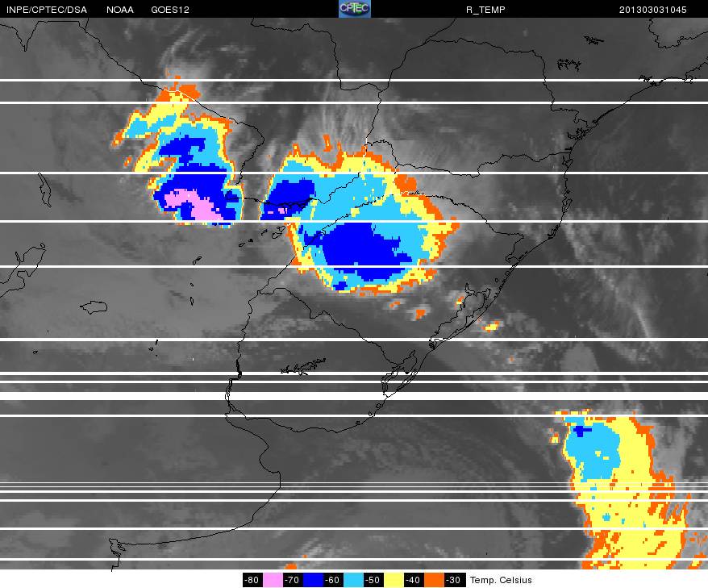Click the NOAA label in the header
The height and width of the screenshot is (588, 708).
tap(120, 10)
